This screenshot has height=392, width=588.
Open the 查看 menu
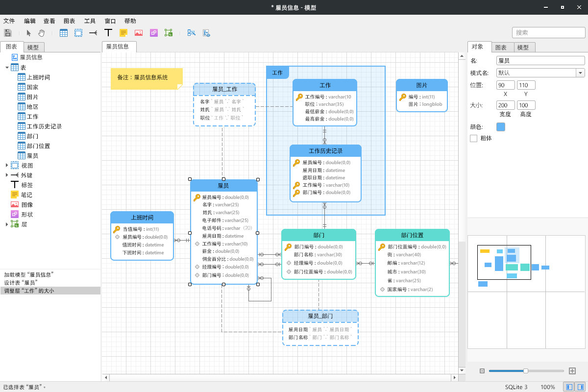(49, 21)
